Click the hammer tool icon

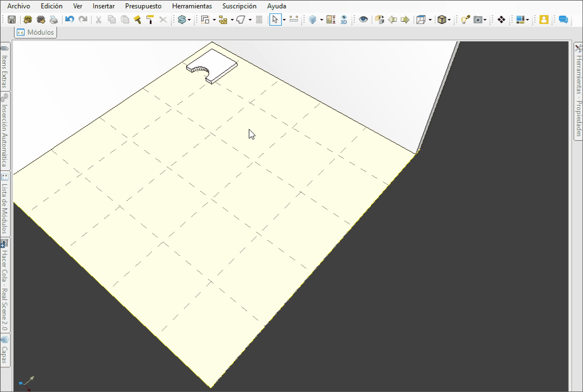pyautogui.click(x=137, y=20)
